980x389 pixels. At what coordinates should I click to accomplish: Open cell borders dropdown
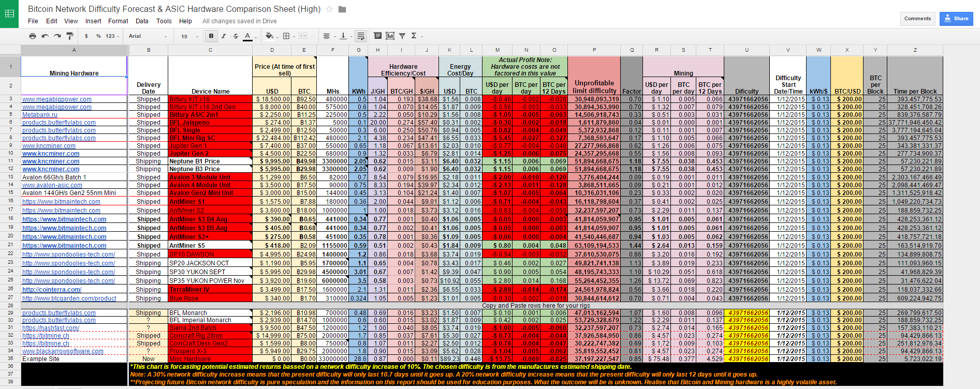(x=288, y=36)
